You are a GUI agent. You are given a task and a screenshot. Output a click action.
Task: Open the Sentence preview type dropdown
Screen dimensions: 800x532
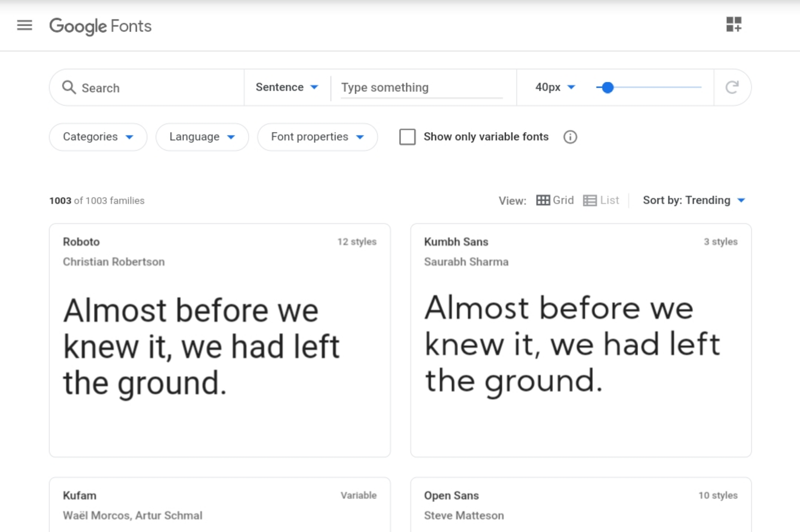287,87
